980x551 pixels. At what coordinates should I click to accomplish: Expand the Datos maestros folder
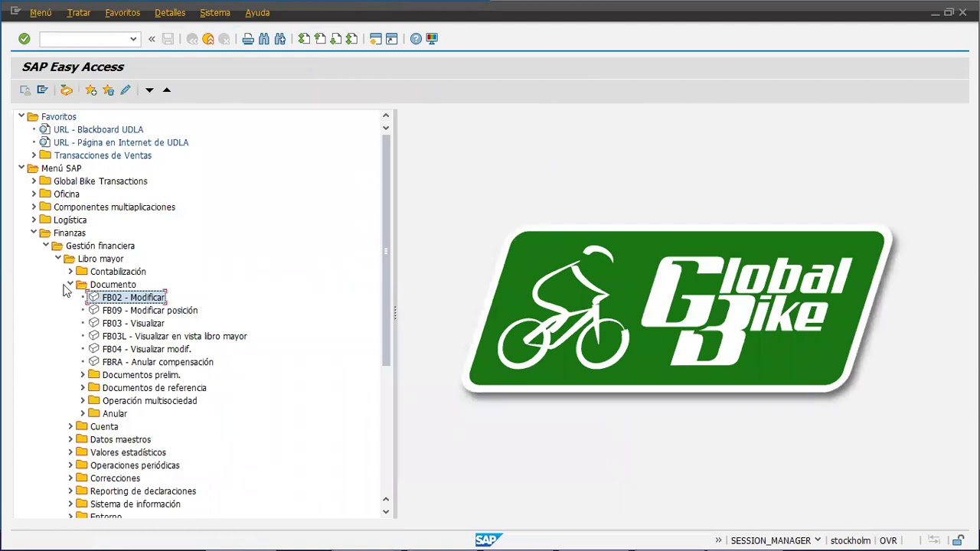[70, 439]
